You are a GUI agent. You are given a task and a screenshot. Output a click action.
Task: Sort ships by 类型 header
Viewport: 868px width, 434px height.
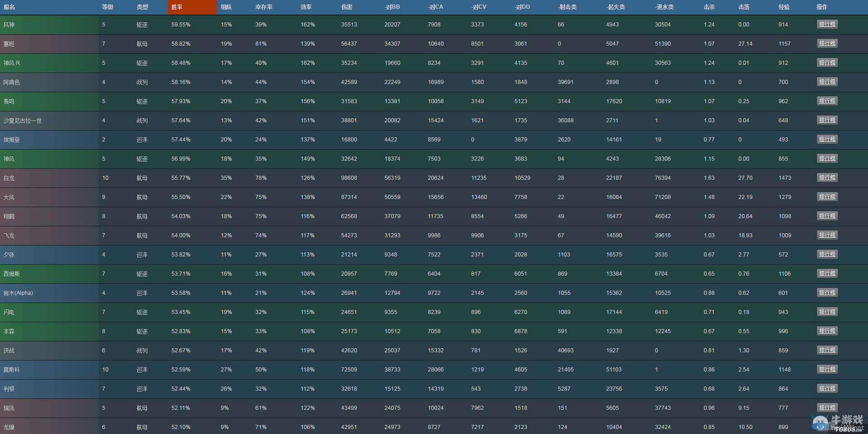(142, 7)
